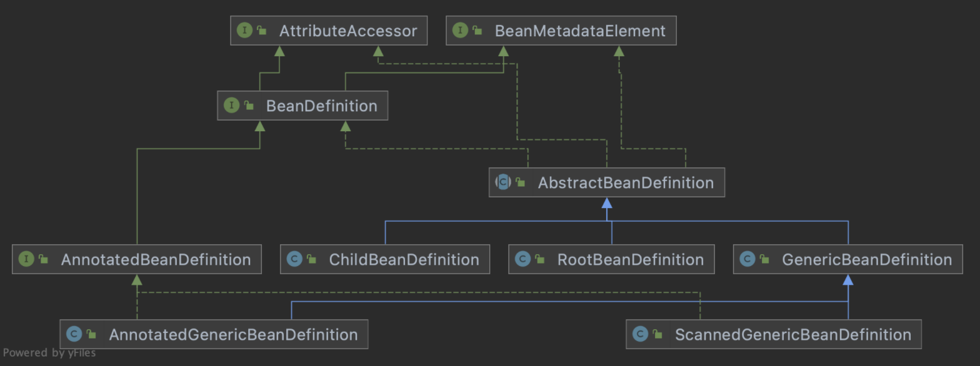
Task: Click the BeanDefinition interface icon
Action: 231,106
